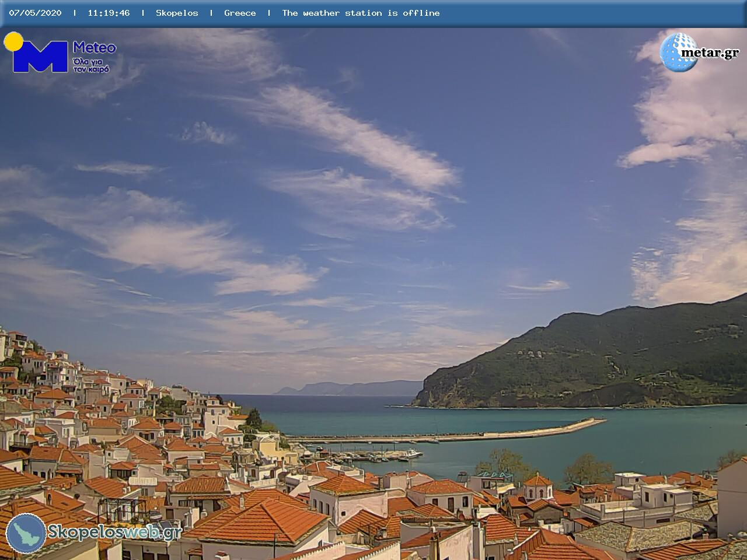Click the metar.gr globe logo
Image resolution: width=747 pixels, height=560 pixels.
pos(679,52)
